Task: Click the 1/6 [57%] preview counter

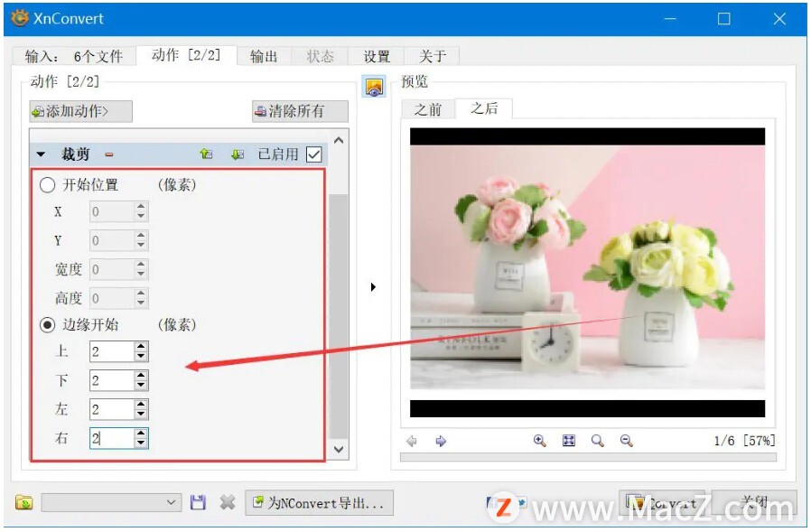Action: (744, 441)
